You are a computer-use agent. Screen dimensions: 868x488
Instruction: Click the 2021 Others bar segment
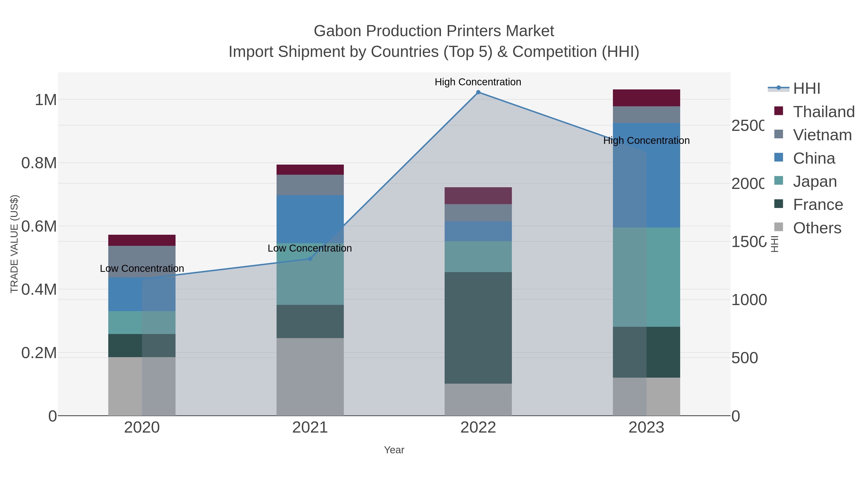(310, 377)
